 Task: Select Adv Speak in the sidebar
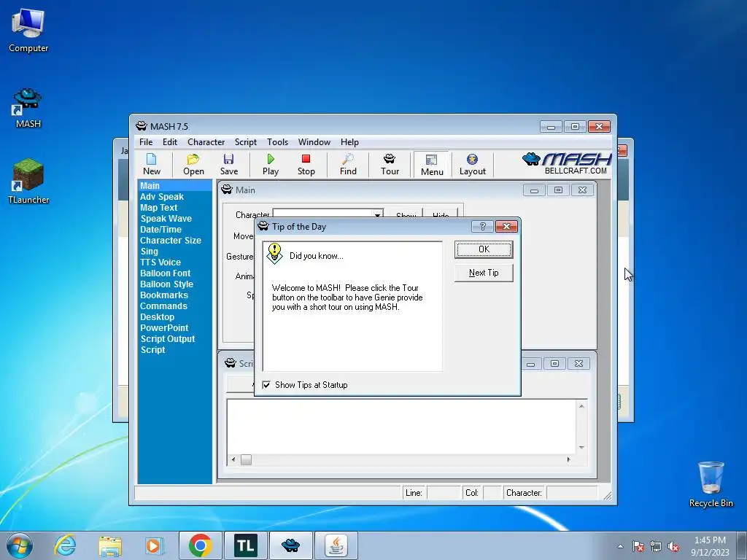coord(161,197)
